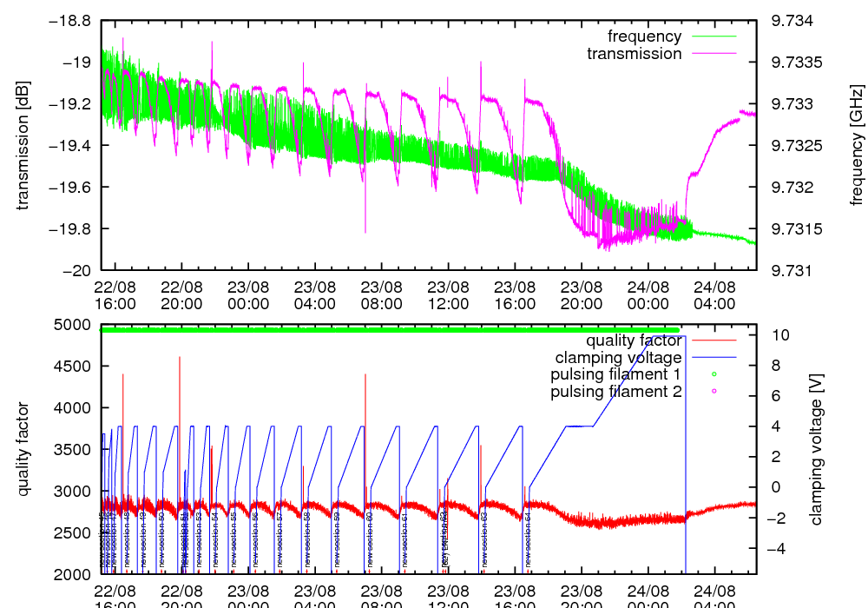The height and width of the screenshot is (608, 868).
Task: Click the blue clamping voltage legend line
Action: click(712, 358)
